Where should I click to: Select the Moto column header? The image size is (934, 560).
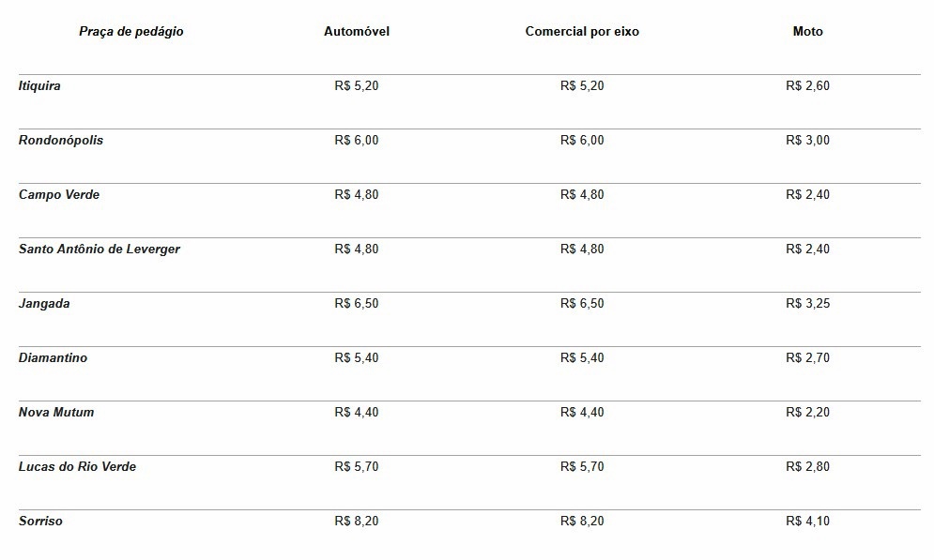[807, 32]
